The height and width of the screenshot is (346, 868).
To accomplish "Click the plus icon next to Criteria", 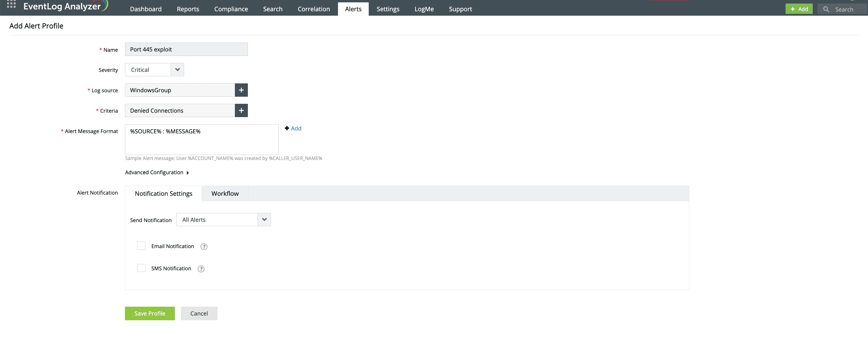I will pos(241,110).
